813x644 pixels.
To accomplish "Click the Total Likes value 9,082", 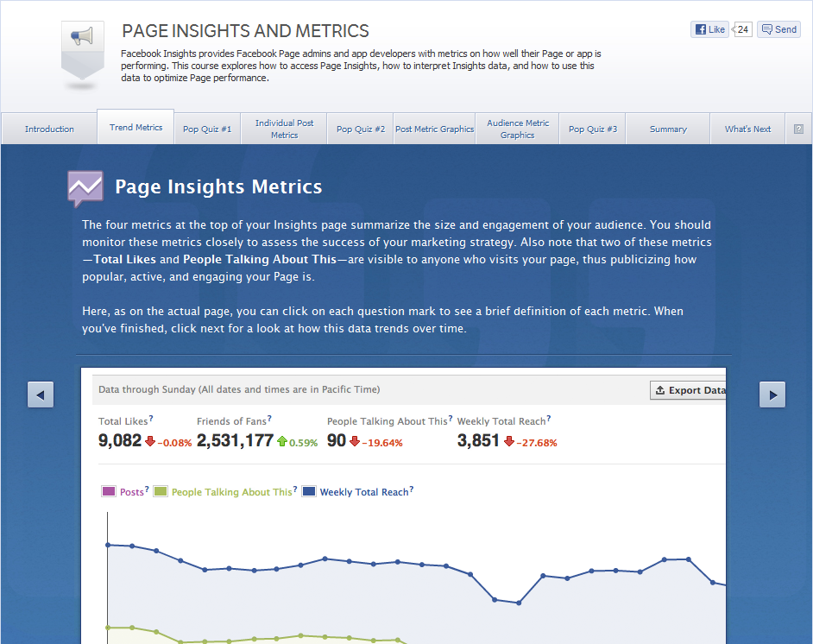I will pos(120,441).
